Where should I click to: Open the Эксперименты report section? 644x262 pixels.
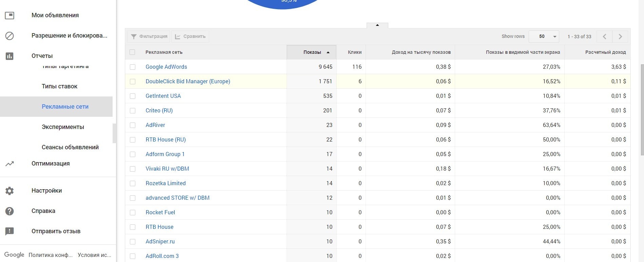click(63, 127)
